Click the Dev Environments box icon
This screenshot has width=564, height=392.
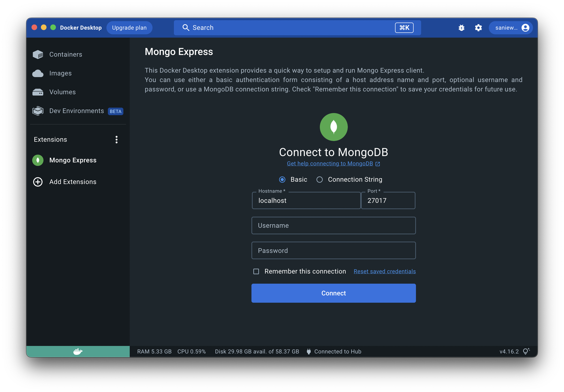coord(38,111)
